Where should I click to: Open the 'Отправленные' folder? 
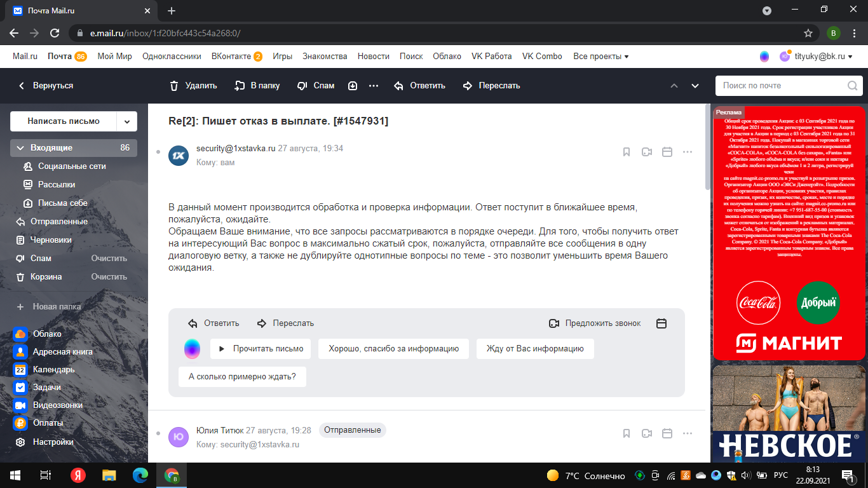click(x=59, y=222)
